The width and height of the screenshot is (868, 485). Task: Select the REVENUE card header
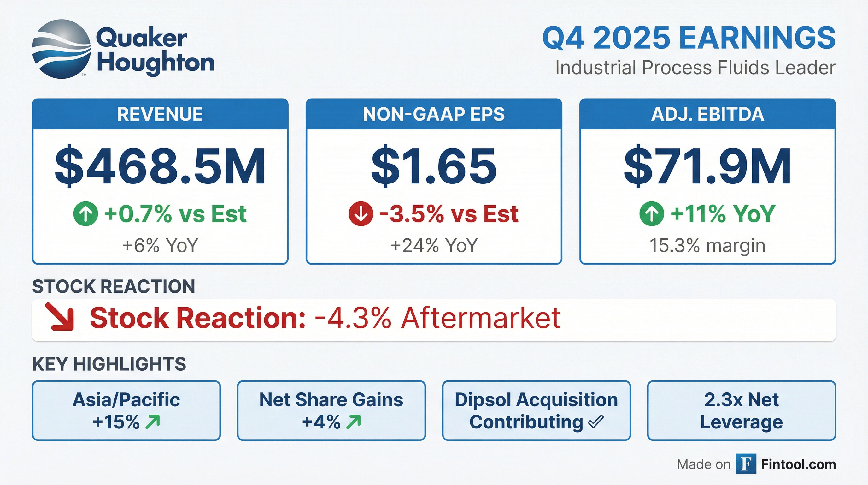coord(160,114)
